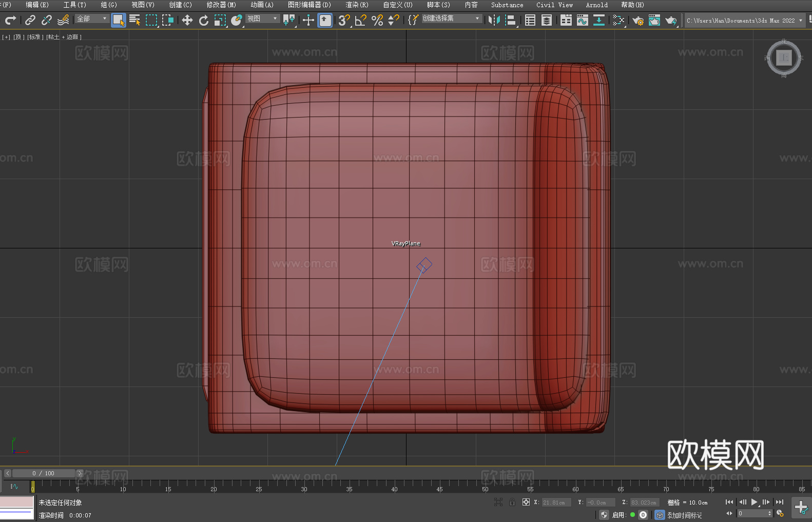The image size is (812, 522).
Task: Open Select by Name list icon
Action: tap(135, 20)
